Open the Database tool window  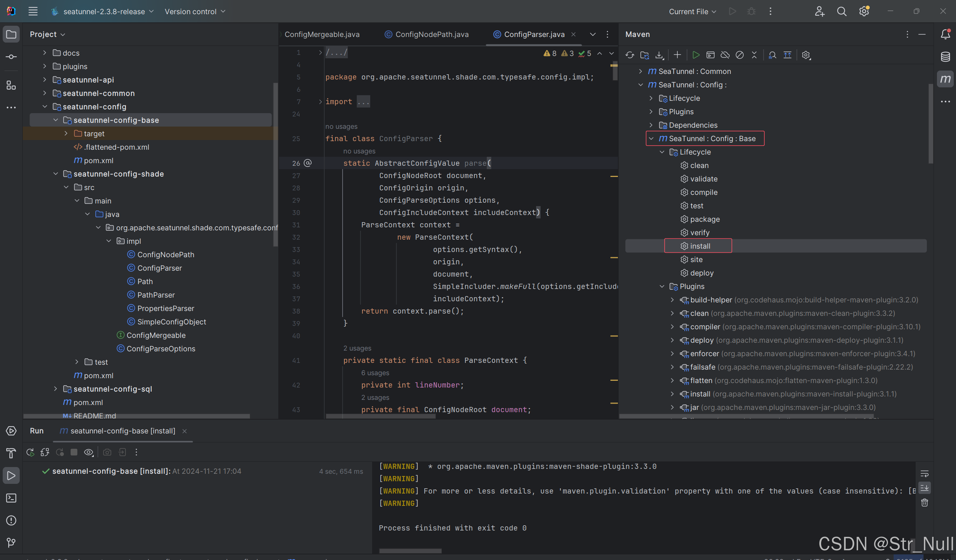click(x=945, y=57)
